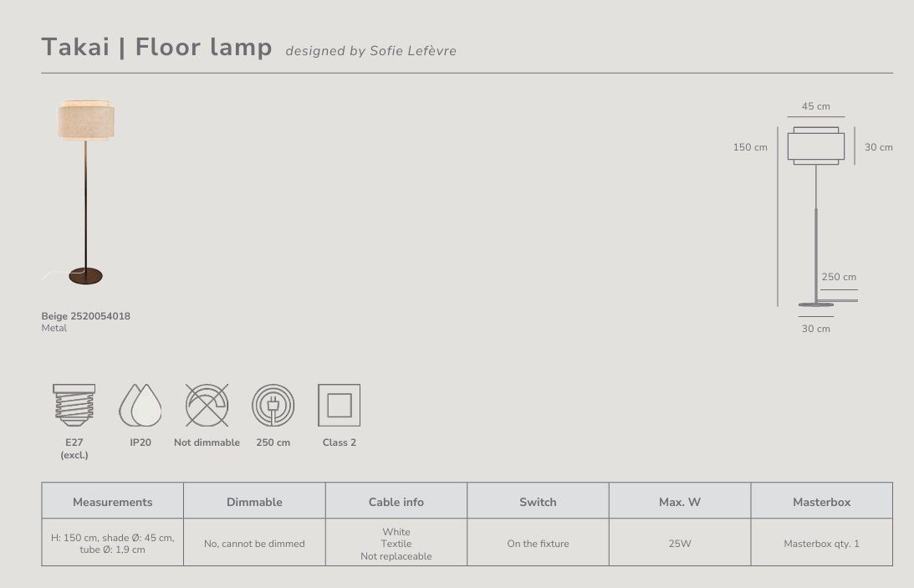The height and width of the screenshot is (588, 914).
Task: Open the beige floor lamp product photo
Action: click(81, 193)
